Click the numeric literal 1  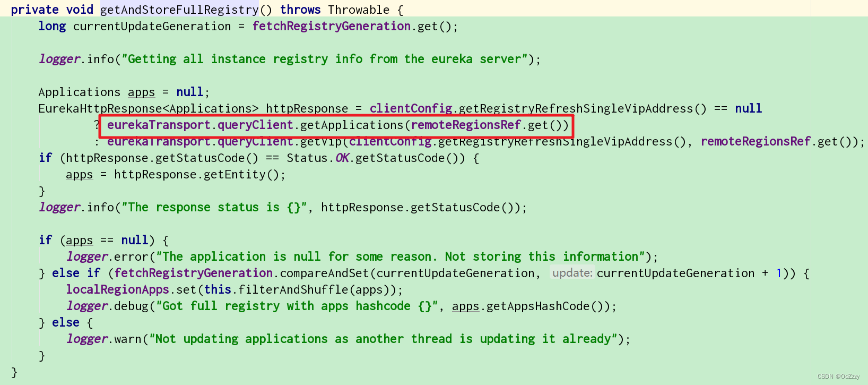click(779, 273)
